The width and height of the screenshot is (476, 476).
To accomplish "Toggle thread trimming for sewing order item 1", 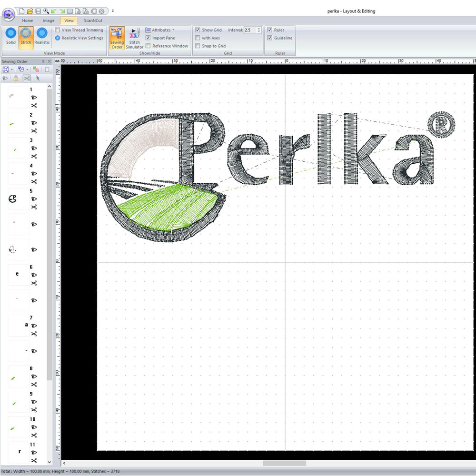I will click(x=34, y=106).
